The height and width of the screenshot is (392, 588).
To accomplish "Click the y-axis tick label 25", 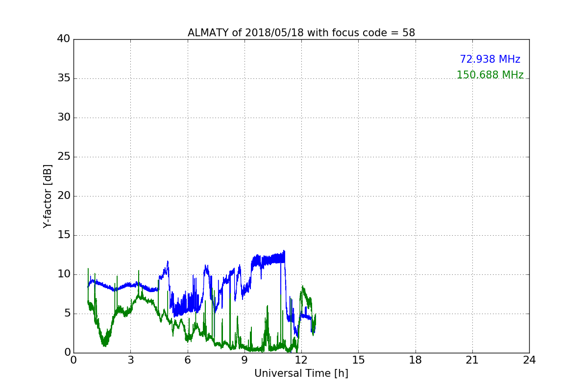I will pos(64,157).
